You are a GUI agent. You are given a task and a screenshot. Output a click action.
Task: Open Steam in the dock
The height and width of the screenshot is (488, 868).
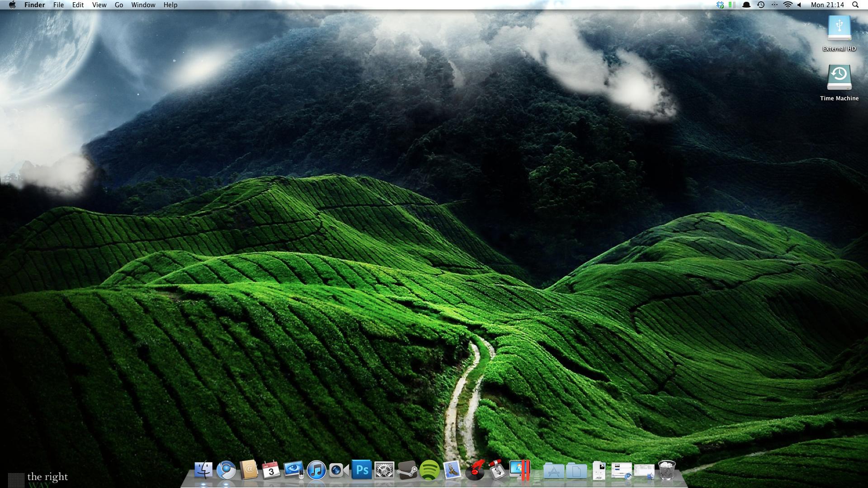[407, 470]
